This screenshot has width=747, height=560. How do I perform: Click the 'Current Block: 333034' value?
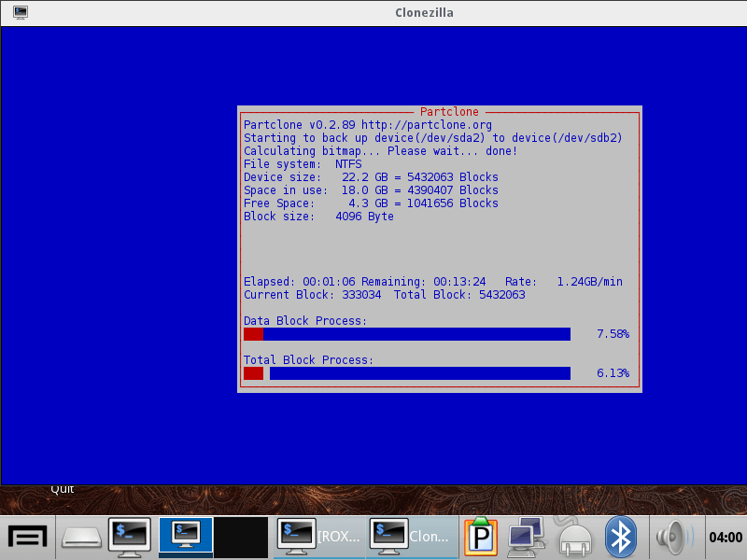[313, 295]
